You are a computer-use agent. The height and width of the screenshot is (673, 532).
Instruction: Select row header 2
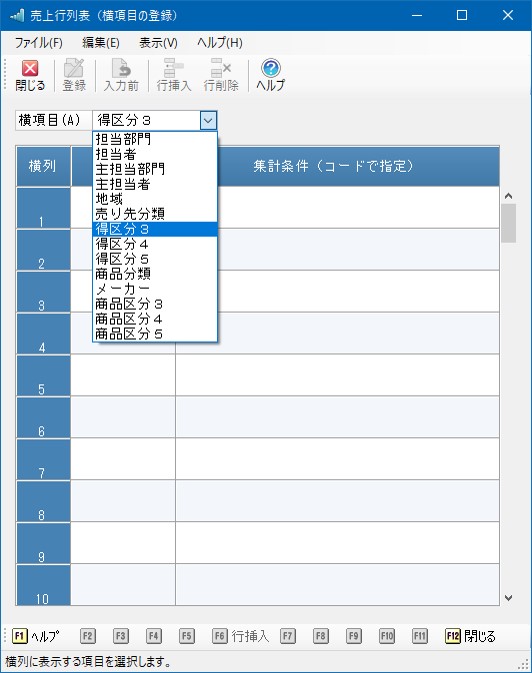43,250
